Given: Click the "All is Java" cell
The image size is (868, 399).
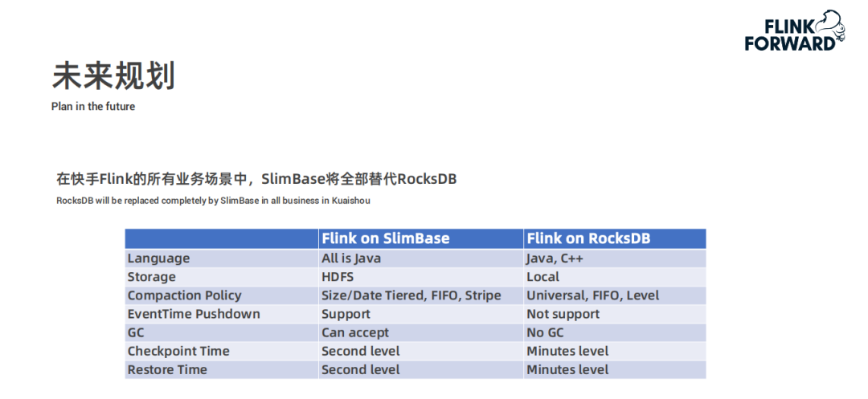Looking at the screenshot, I should [x=351, y=259].
